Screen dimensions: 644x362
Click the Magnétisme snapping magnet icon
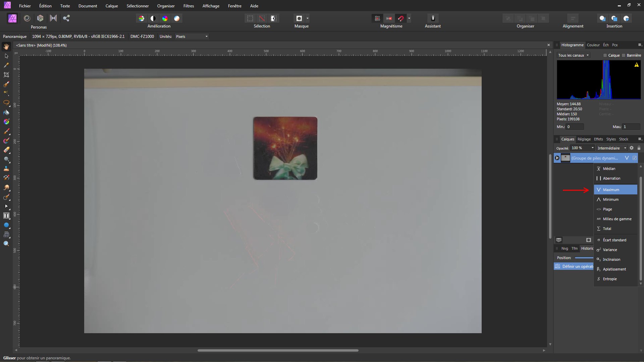tap(401, 18)
